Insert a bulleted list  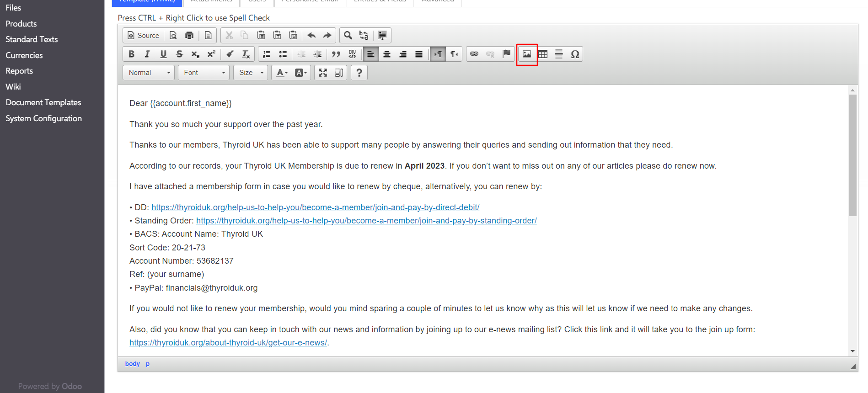283,54
